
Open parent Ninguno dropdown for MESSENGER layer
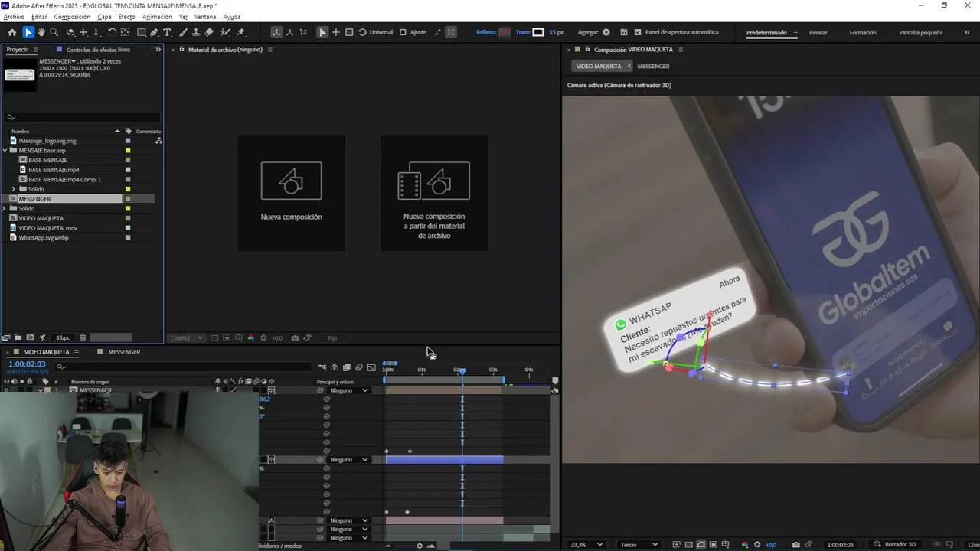[348, 390]
